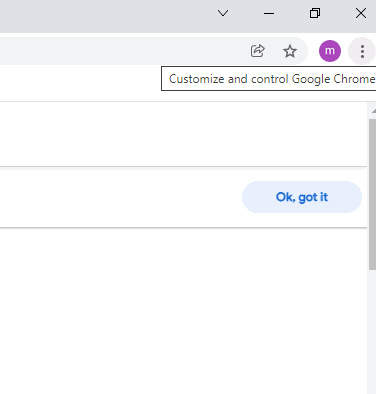Open the share this page icon
Screen dimensions: 376x394
tap(258, 51)
